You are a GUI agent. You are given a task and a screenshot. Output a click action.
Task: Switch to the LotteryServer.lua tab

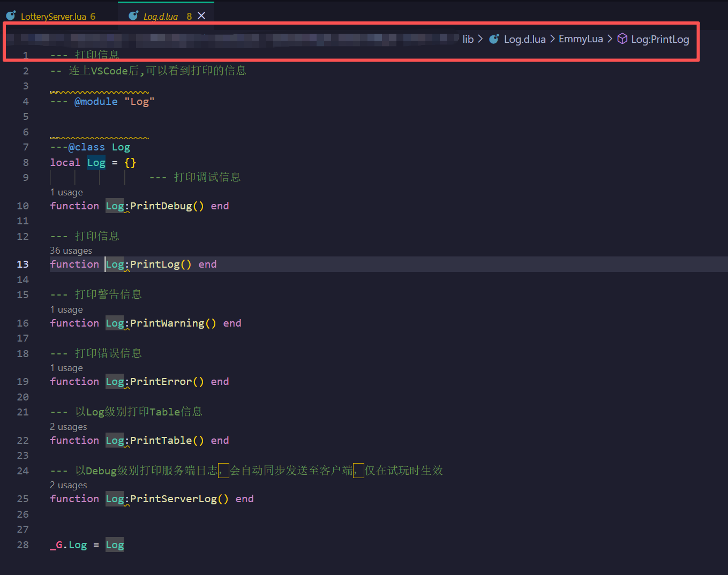(53, 17)
